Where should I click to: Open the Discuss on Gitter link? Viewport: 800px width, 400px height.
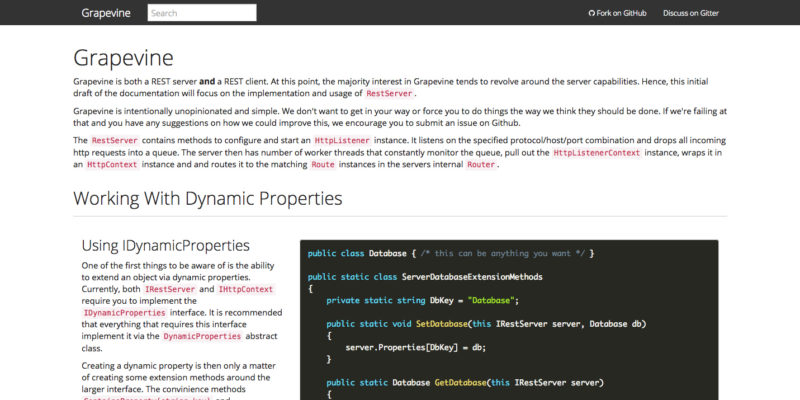click(x=690, y=13)
